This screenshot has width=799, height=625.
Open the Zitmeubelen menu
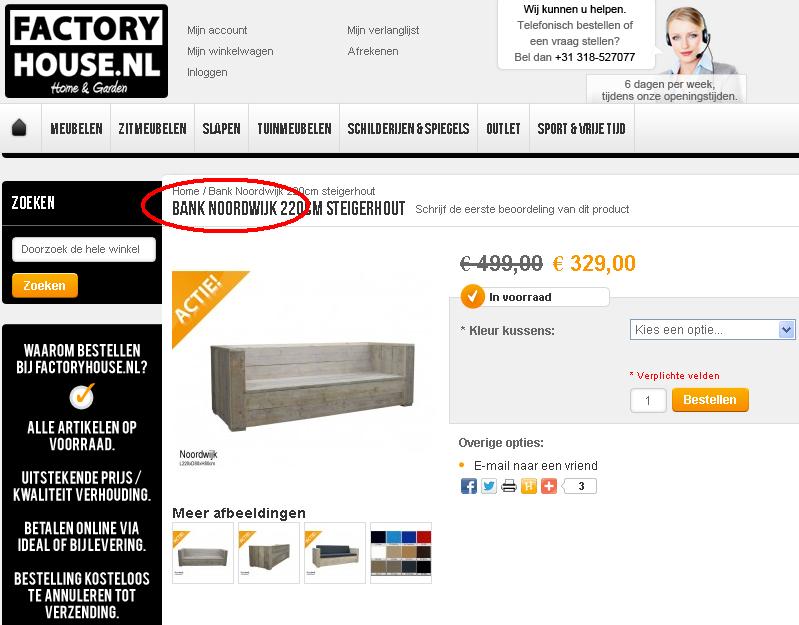point(152,128)
